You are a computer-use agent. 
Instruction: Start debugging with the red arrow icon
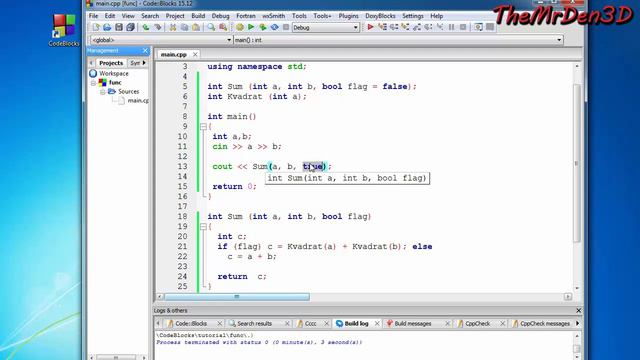coord(371,27)
